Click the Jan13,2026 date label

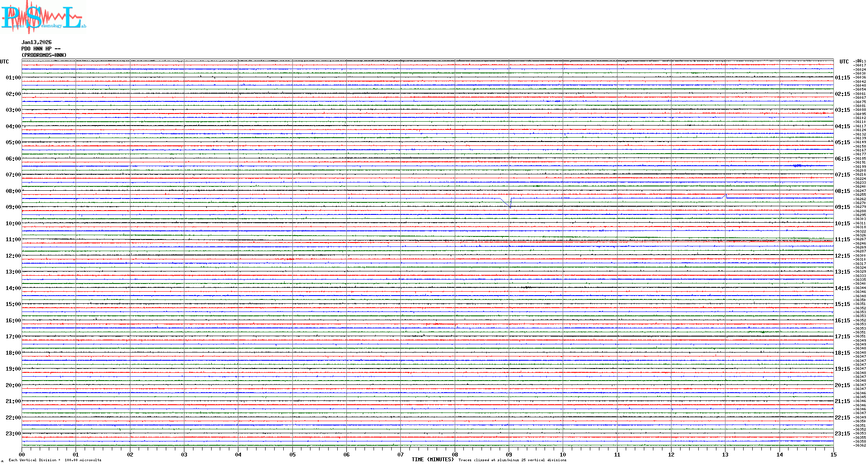pos(37,42)
